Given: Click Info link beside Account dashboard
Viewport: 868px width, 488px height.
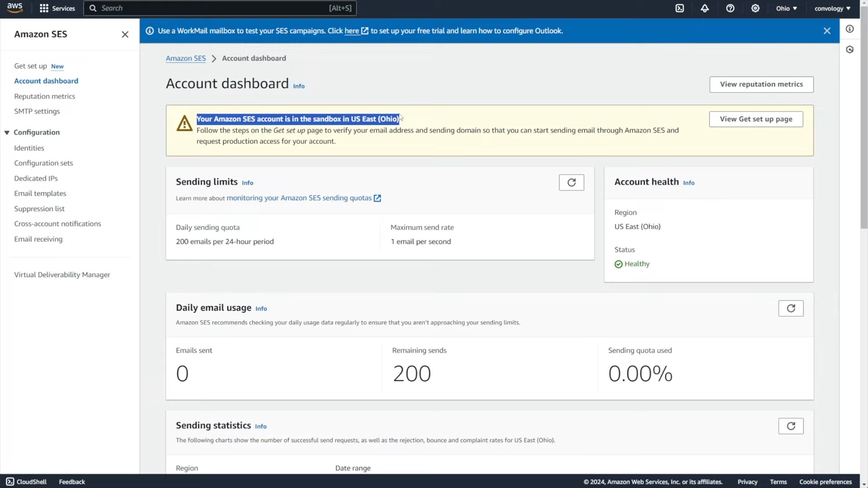Looking at the screenshot, I should pos(299,86).
